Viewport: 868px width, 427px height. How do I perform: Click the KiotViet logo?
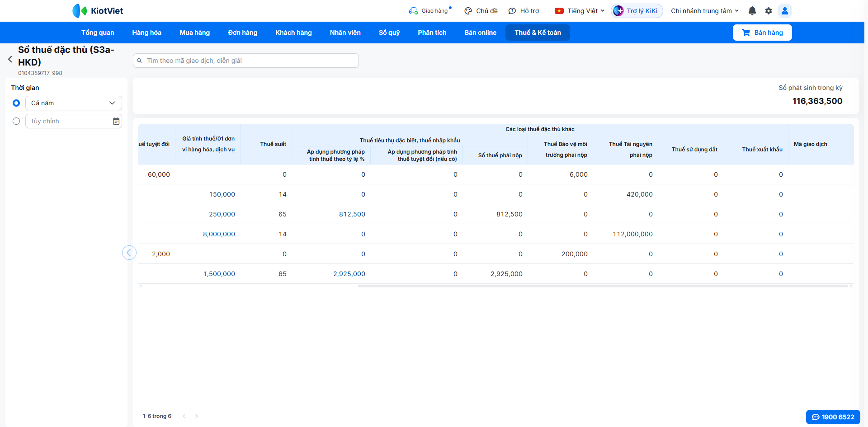pyautogui.click(x=98, y=11)
